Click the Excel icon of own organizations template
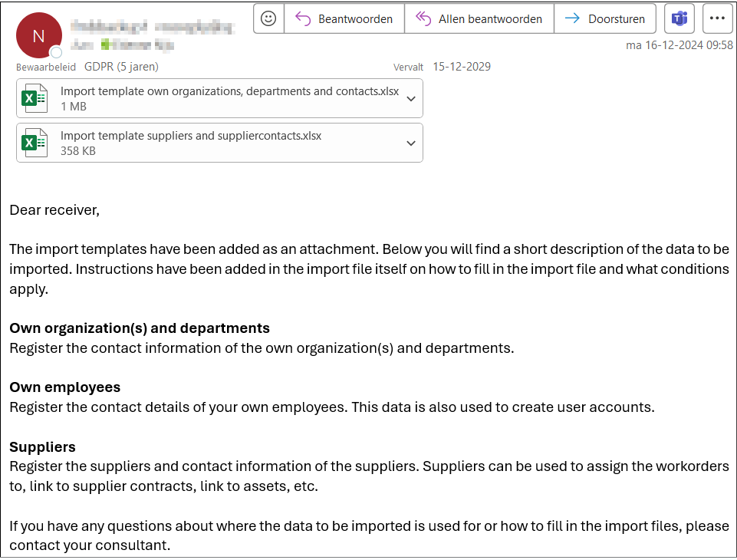 click(35, 98)
